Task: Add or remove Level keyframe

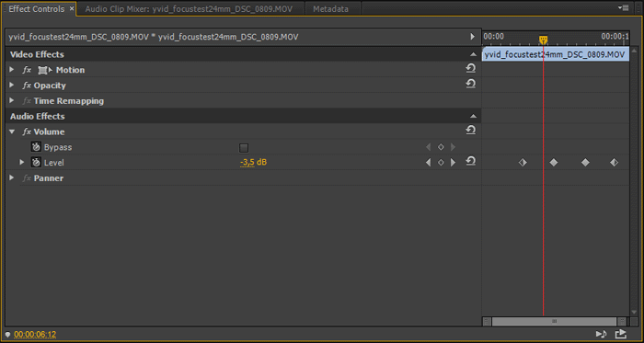Action: 441,163
